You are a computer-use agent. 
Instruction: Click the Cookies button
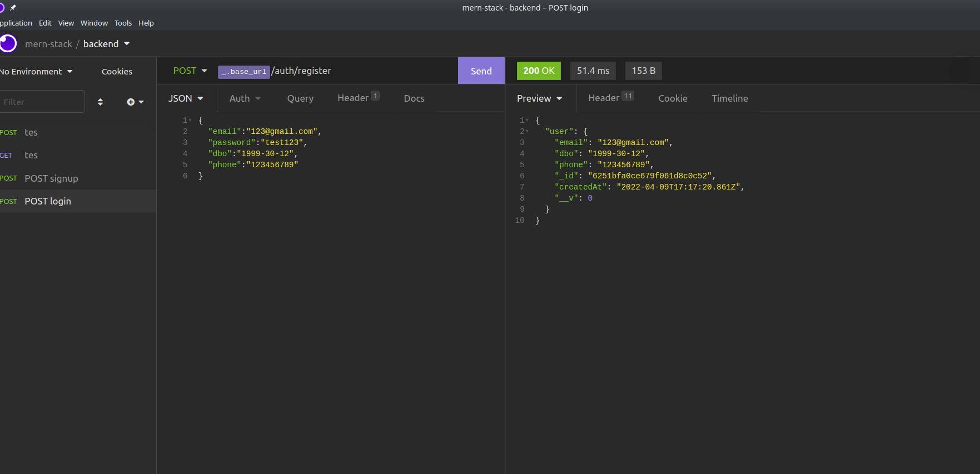click(117, 72)
